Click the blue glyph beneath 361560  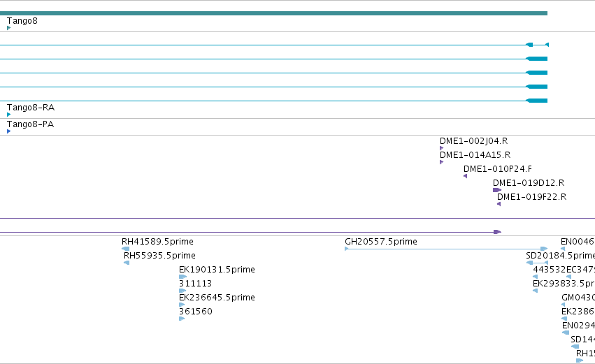[x=182, y=319]
